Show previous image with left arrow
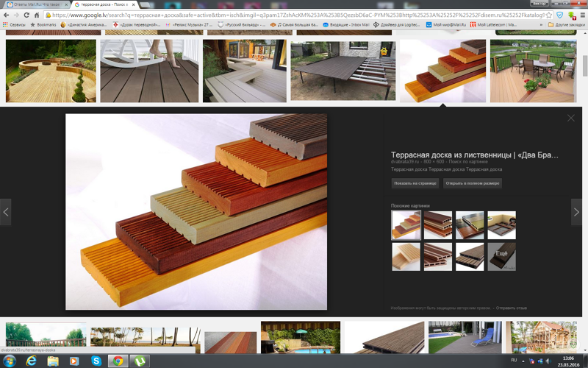Screen dimensions: 588x368 coord(6,212)
